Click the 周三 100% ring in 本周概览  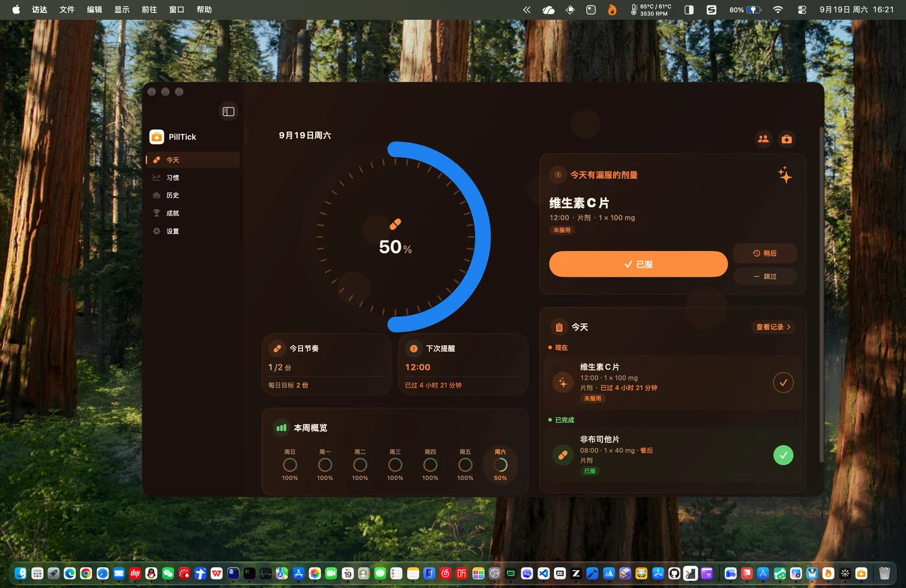coord(395,465)
